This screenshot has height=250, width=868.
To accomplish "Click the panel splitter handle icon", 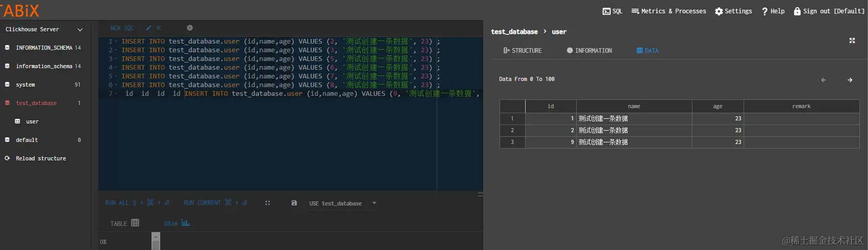I will point(480,194).
